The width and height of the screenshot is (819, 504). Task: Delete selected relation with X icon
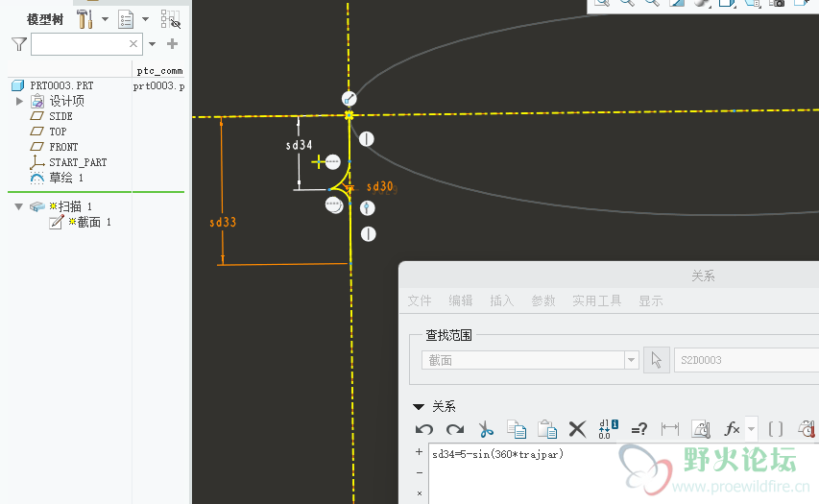(x=577, y=429)
